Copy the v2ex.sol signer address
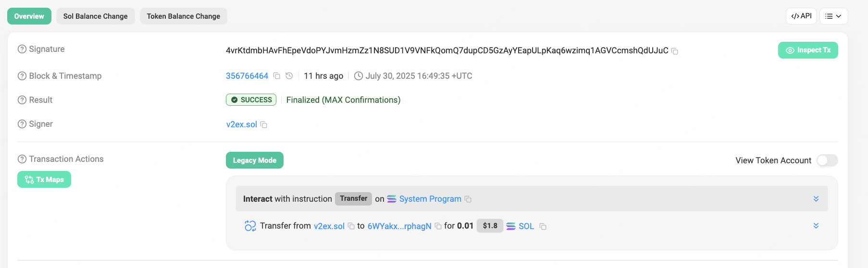Viewport: 868px width, 268px height. 264,125
